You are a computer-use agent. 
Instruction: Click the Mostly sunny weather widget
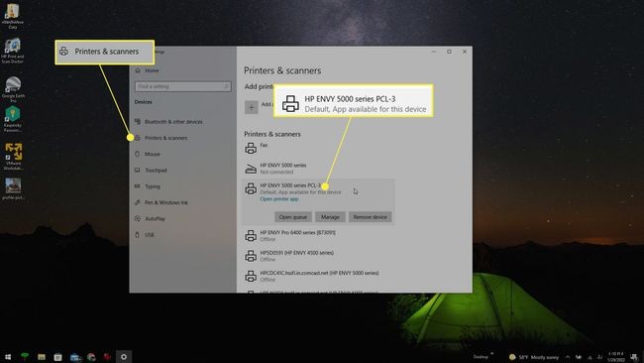[534, 357]
